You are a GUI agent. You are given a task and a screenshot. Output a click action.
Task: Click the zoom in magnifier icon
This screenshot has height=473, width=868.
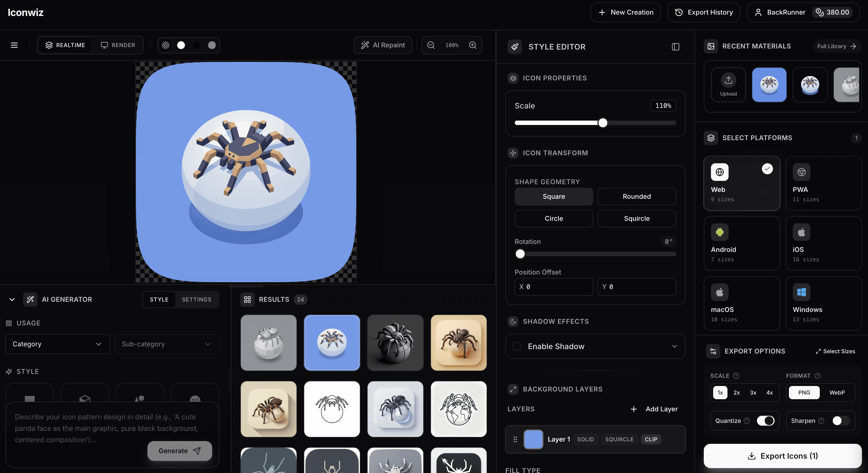pyautogui.click(x=473, y=45)
